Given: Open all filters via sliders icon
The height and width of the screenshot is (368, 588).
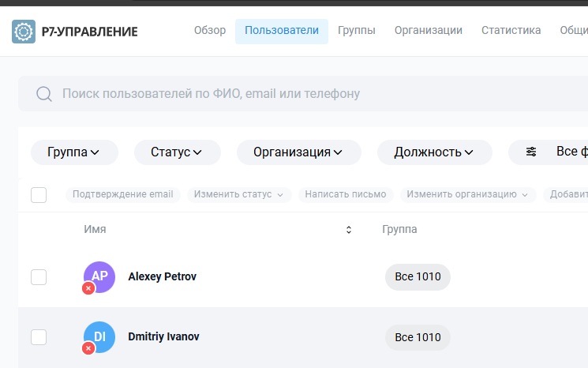Looking at the screenshot, I should tap(531, 152).
